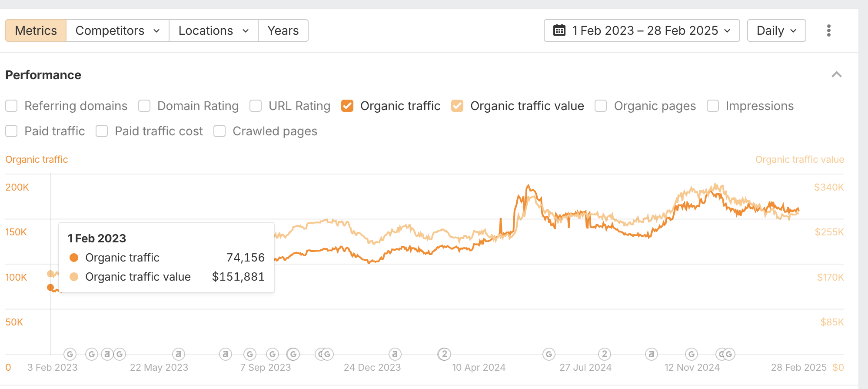Screen dimensions: 868x389
Task: Switch to the Years tab
Action: [283, 30]
